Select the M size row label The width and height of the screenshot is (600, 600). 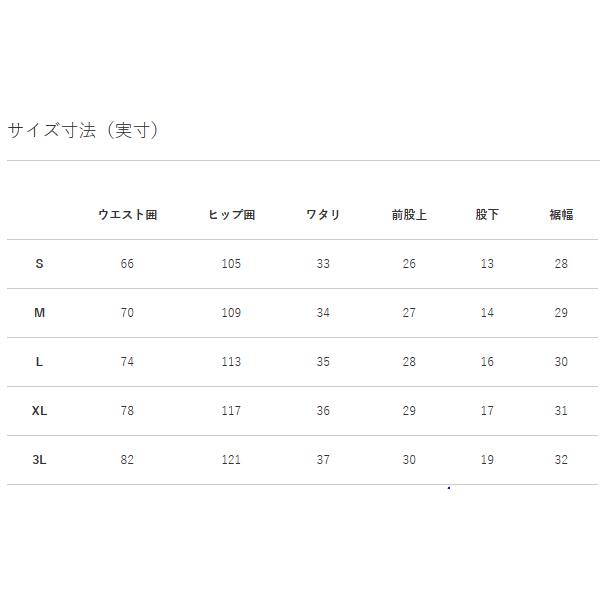(39, 313)
